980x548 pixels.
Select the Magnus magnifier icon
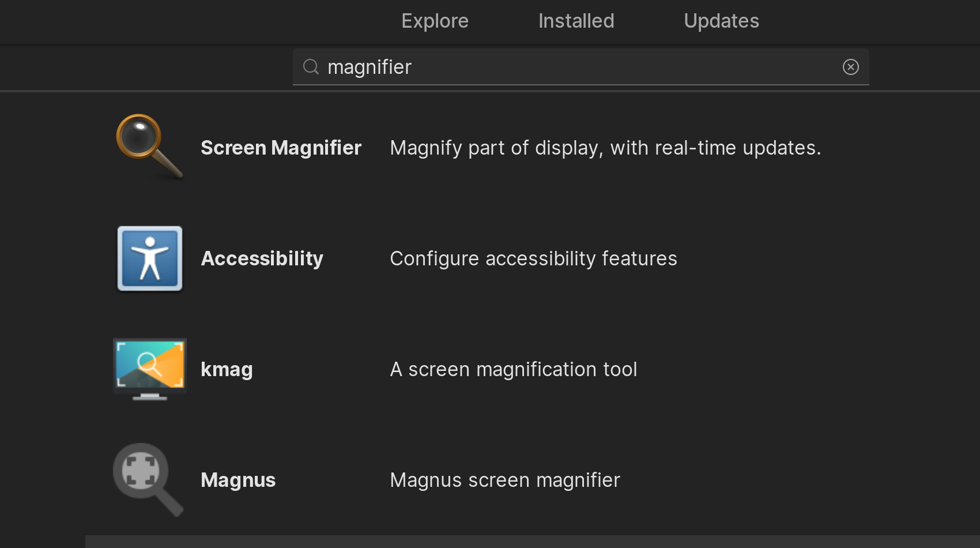pos(149,480)
